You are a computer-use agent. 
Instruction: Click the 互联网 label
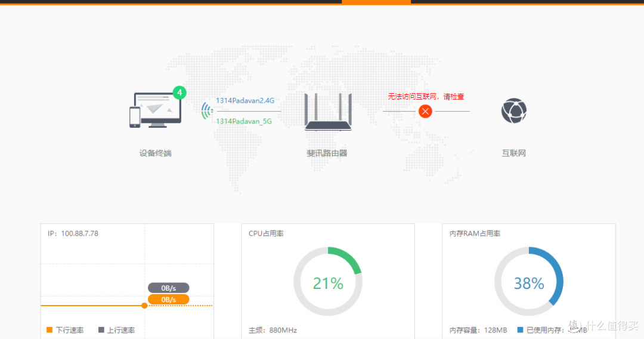tap(514, 153)
